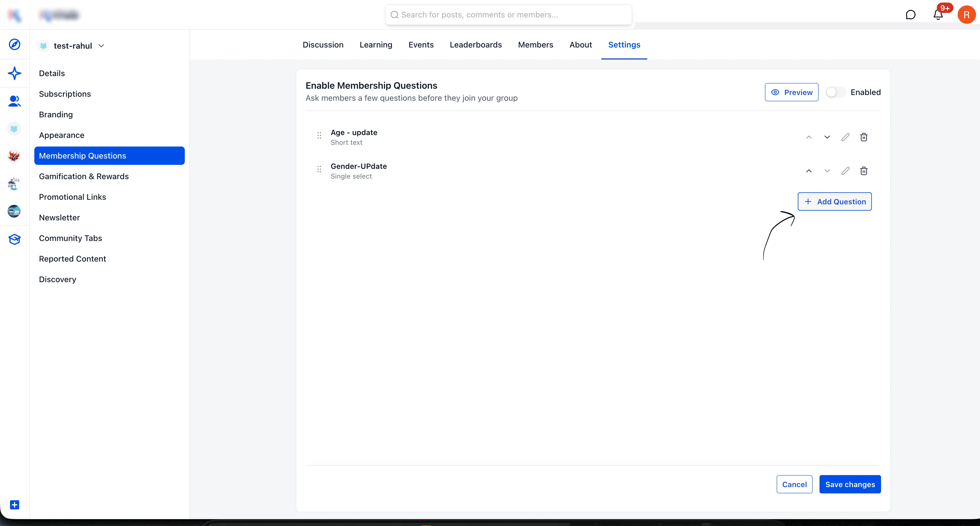980x526 pixels.
Task: Click the blue plus button at sidebar bottom
Action: pyautogui.click(x=15, y=505)
